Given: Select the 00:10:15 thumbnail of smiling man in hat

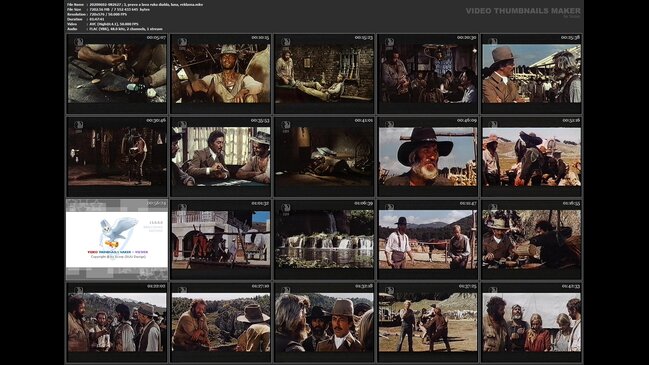Looking at the screenshot, I should [x=221, y=74].
